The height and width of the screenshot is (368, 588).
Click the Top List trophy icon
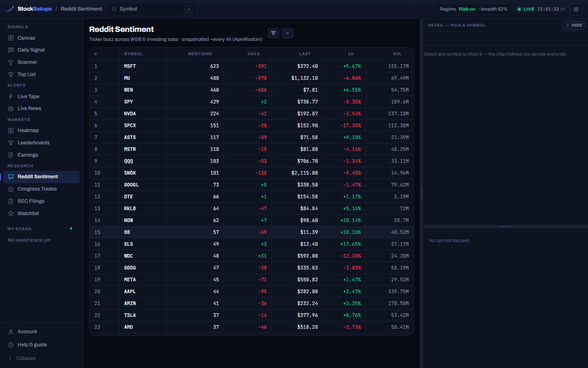click(x=11, y=74)
